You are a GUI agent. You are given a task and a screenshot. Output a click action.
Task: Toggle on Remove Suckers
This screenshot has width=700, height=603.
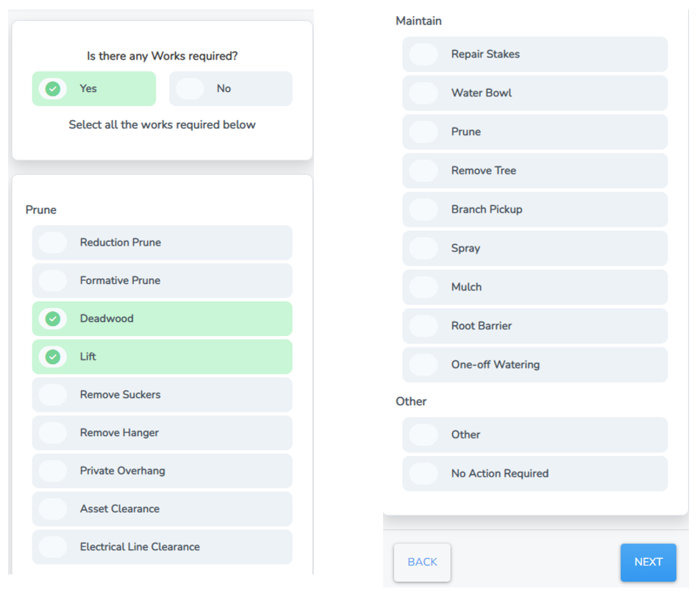pyautogui.click(x=162, y=395)
